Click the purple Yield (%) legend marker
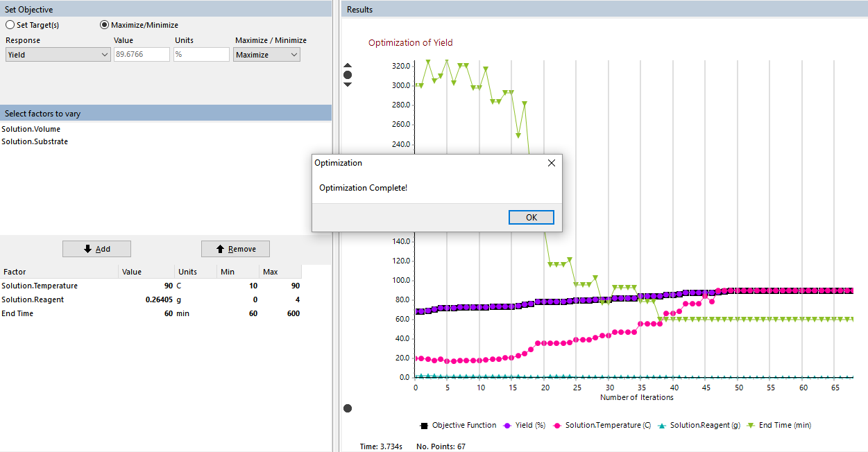This screenshot has width=868, height=452. click(507, 426)
